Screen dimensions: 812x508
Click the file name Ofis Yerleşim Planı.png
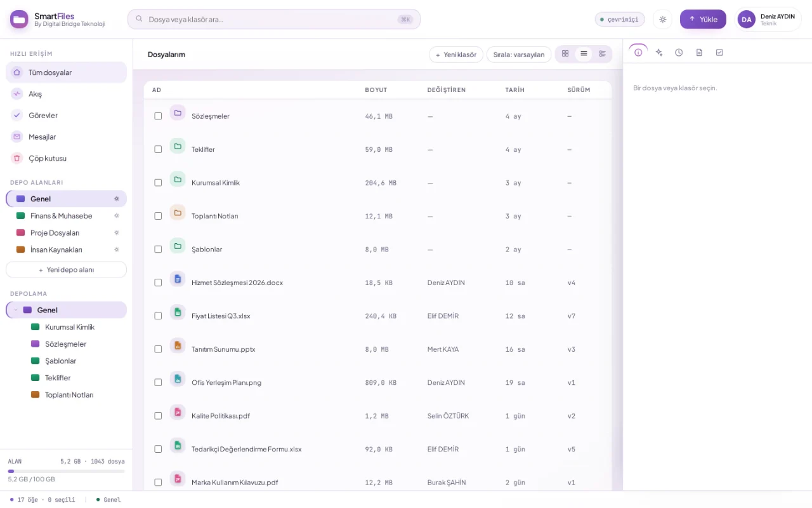tap(226, 383)
